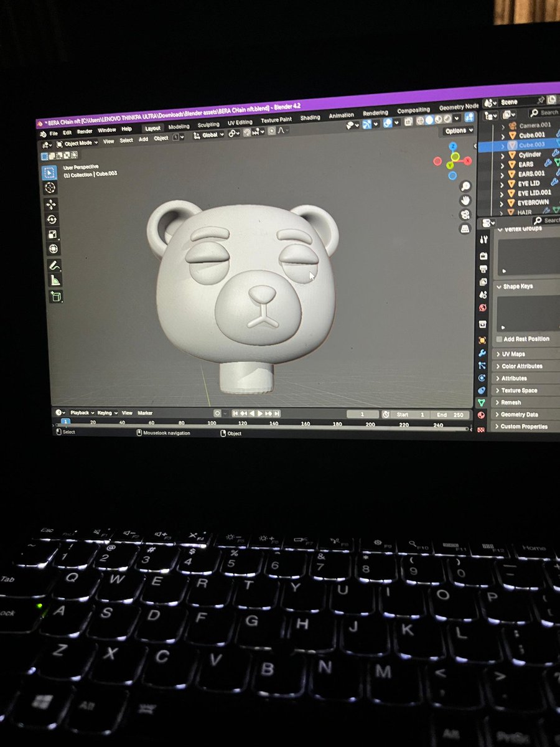Open the World properties tab
The height and width of the screenshot is (747, 560).
click(x=483, y=308)
